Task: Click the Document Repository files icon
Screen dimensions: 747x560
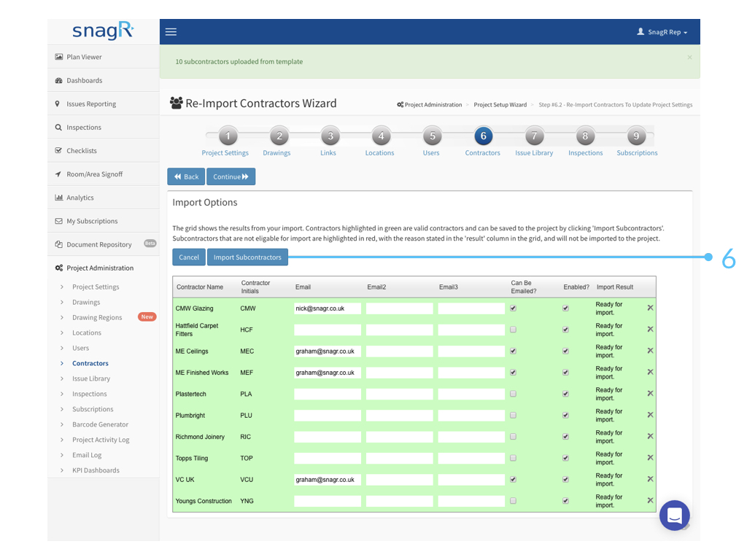Action: pyautogui.click(x=58, y=244)
